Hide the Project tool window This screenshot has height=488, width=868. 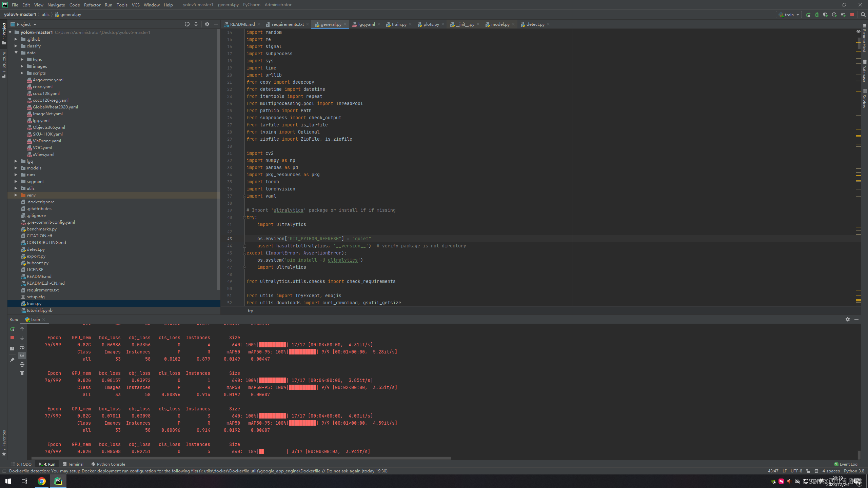pyautogui.click(x=216, y=24)
